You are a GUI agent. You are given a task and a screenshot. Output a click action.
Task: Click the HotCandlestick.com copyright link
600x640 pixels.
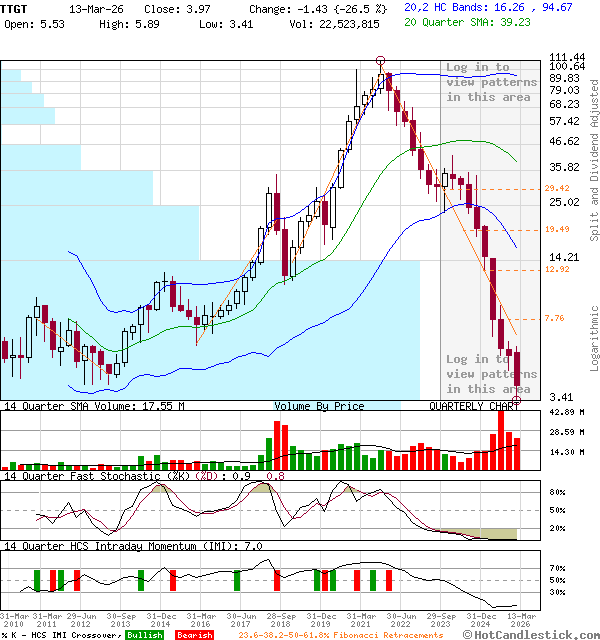point(543,634)
